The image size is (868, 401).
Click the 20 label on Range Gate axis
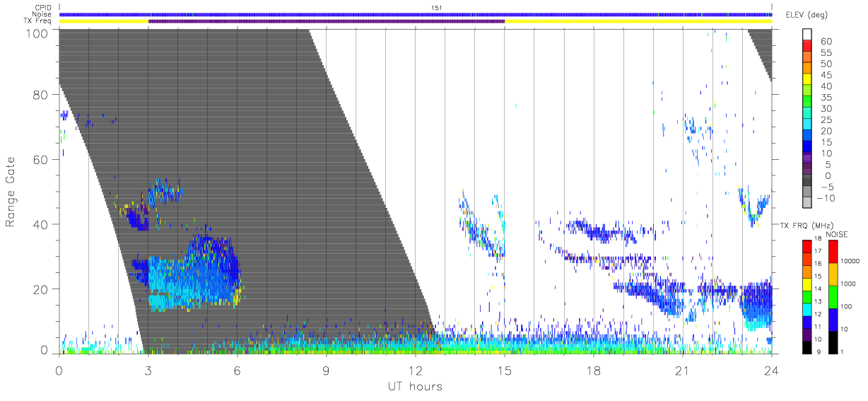[41, 289]
